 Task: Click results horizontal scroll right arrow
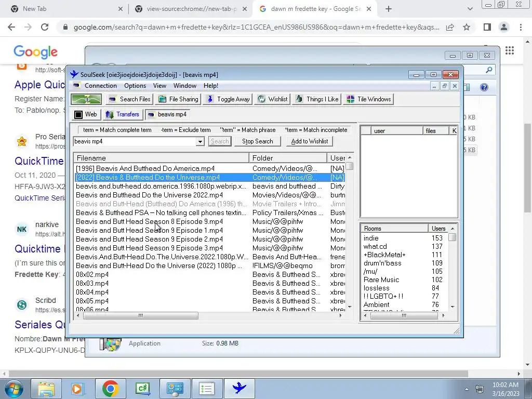tap(341, 316)
